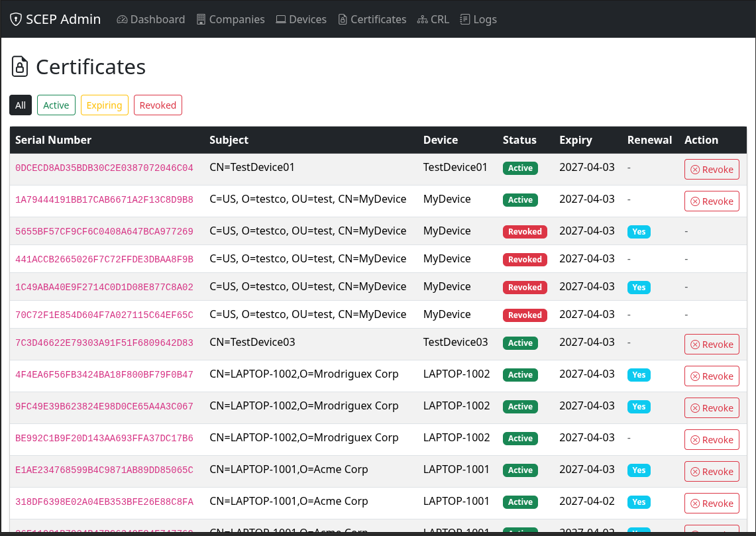Click the large Certificates page heading icon
This screenshot has width=756, height=536.
coord(20,66)
